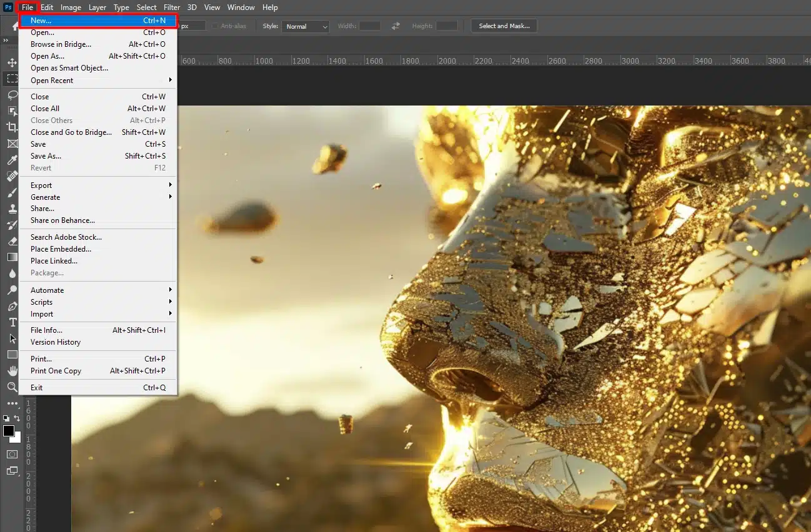Reset default foreground and background colors
The width and height of the screenshot is (811, 532).
[6, 418]
